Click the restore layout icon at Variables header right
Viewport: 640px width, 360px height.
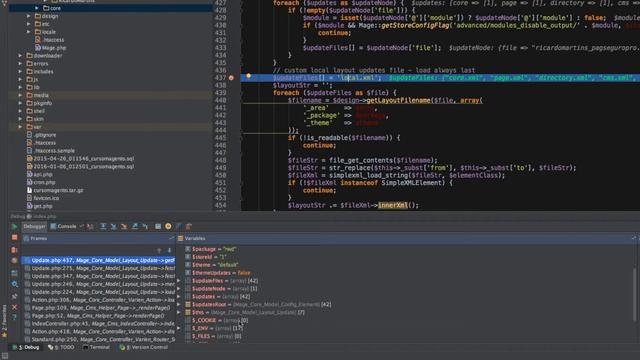point(634,238)
